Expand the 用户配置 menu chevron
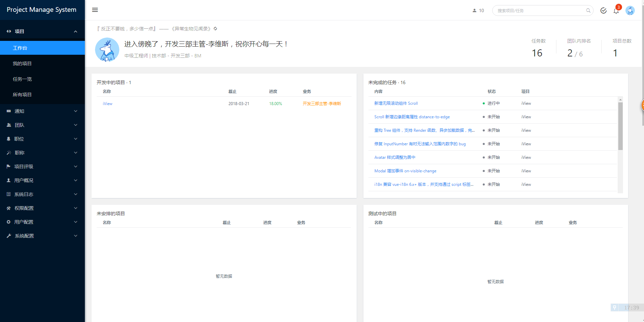 (76, 222)
